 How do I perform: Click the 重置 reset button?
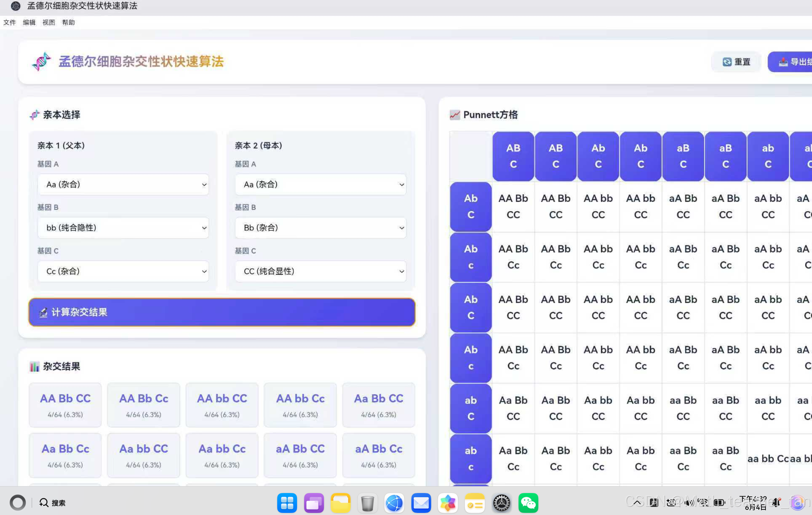click(x=736, y=62)
